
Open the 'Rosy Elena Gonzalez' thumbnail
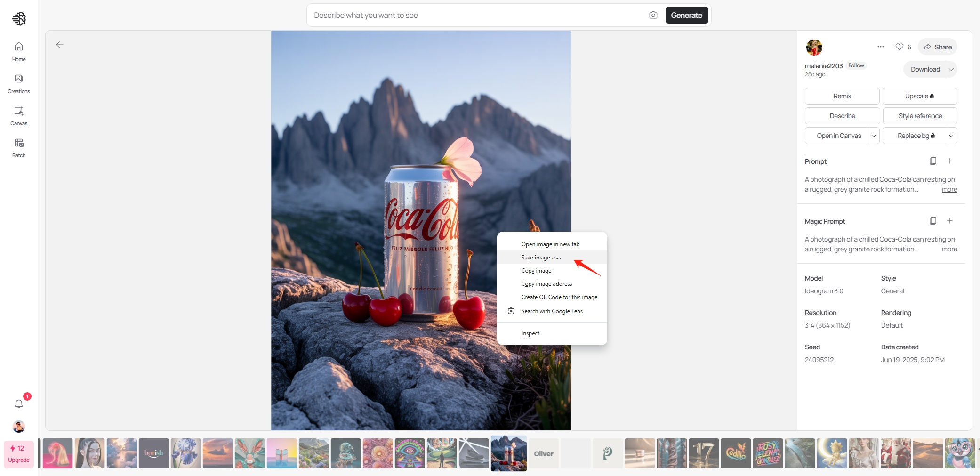[x=768, y=453]
